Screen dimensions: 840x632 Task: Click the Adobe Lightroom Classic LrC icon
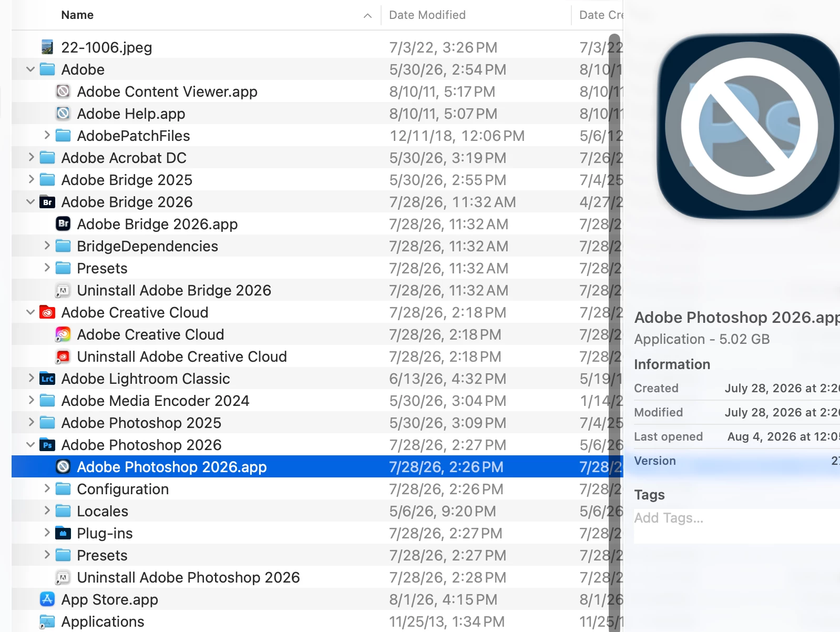click(47, 379)
